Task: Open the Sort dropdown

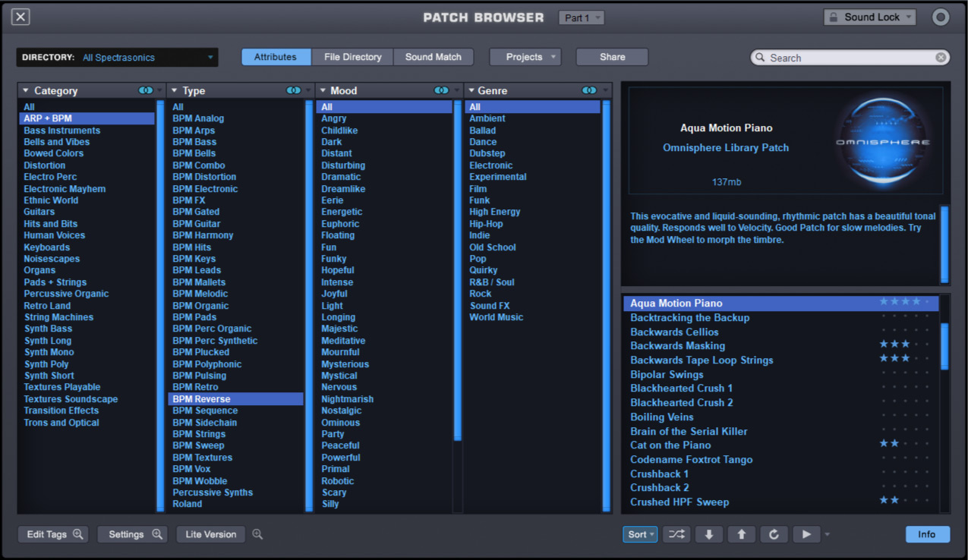Action: [641, 534]
